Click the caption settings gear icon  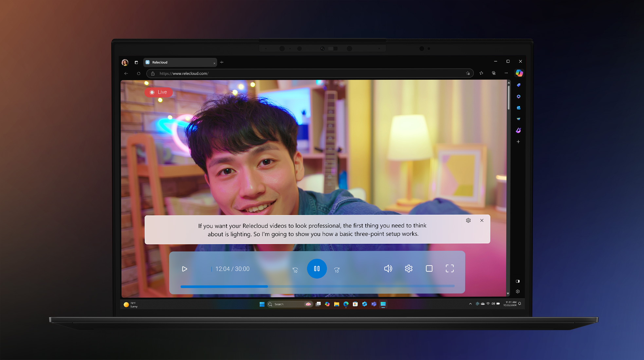[469, 220]
